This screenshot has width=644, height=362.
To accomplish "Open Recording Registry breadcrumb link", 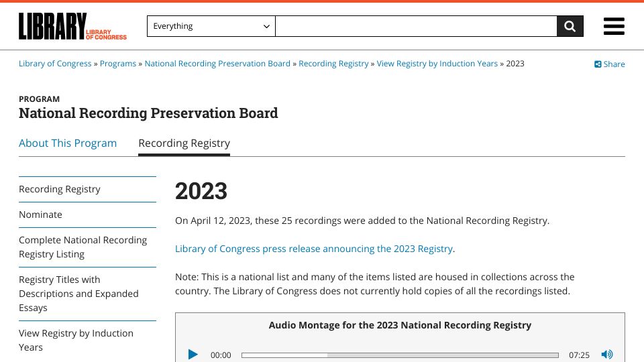I will pyautogui.click(x=333, y=64).
